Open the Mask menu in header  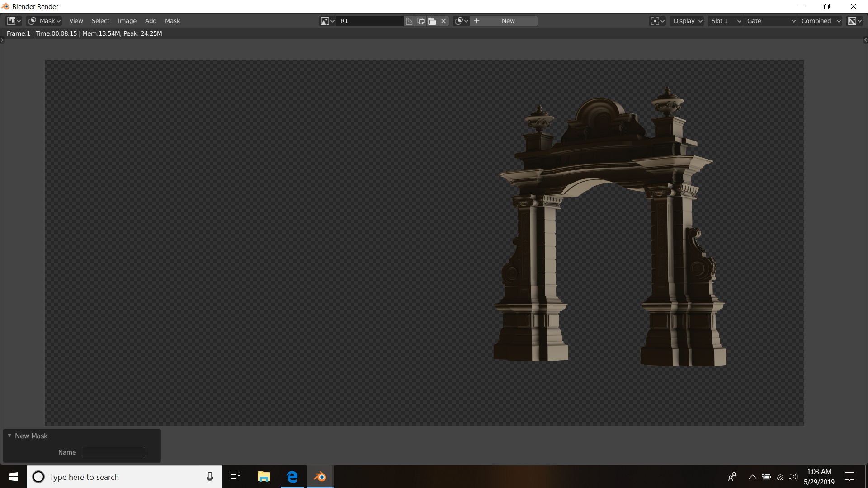point(172,21)
